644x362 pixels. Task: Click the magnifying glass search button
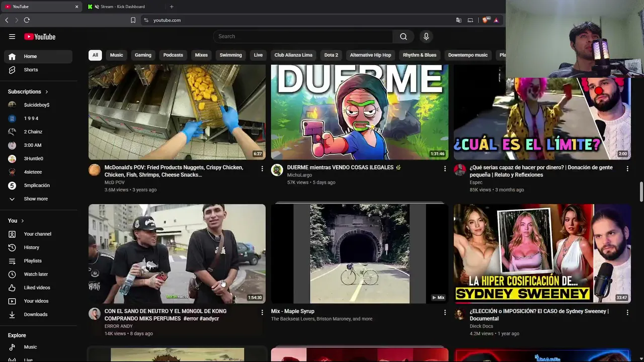(404, 36)
